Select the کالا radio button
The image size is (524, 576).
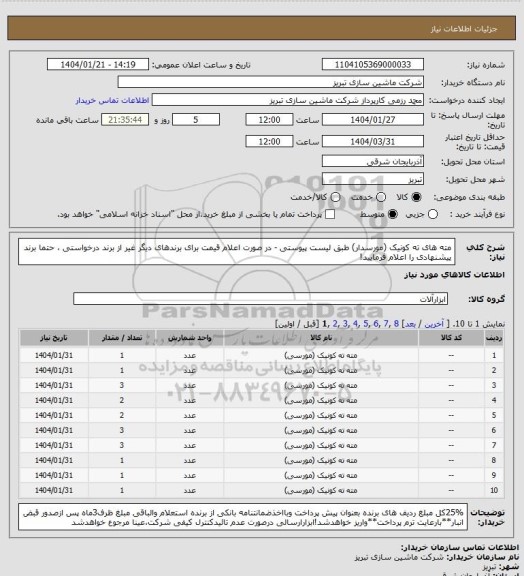click(x=416, y=197)
